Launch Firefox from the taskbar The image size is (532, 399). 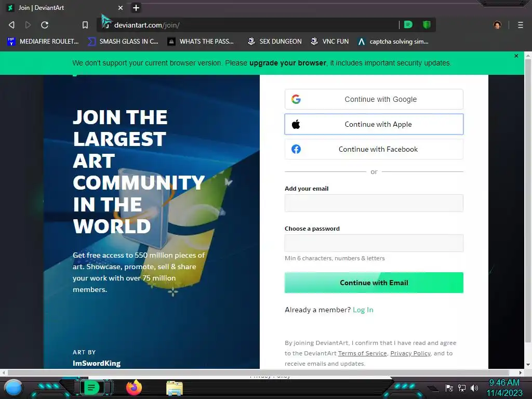[x=134, y=388]
